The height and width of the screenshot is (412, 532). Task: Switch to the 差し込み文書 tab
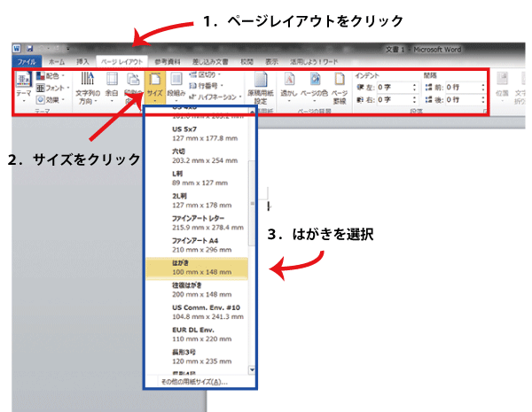[x=210, y=62]
